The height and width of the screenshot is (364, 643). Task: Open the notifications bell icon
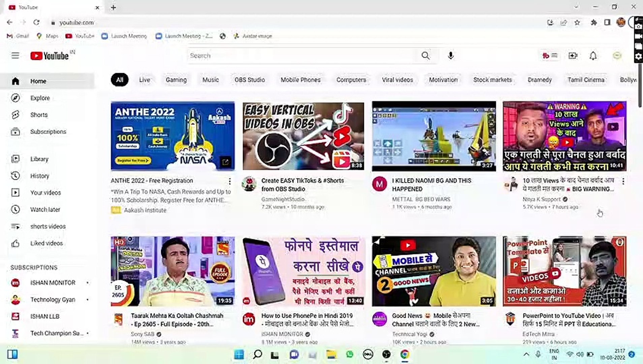click(x=593, y=56)
